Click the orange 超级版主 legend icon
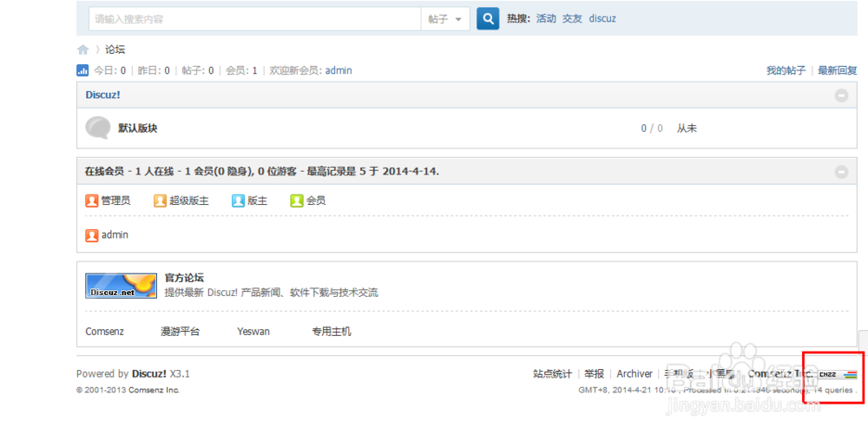This screenshot has height=435, width=868. (x=160, y=201)
